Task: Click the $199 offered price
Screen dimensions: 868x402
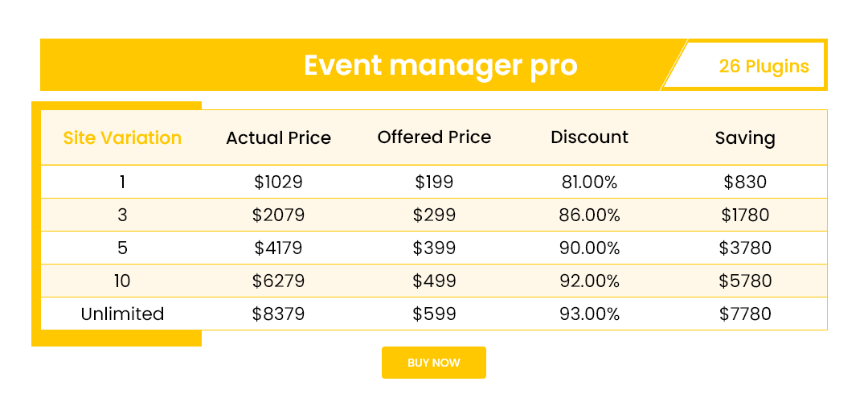Action: [x=434, y=182]
